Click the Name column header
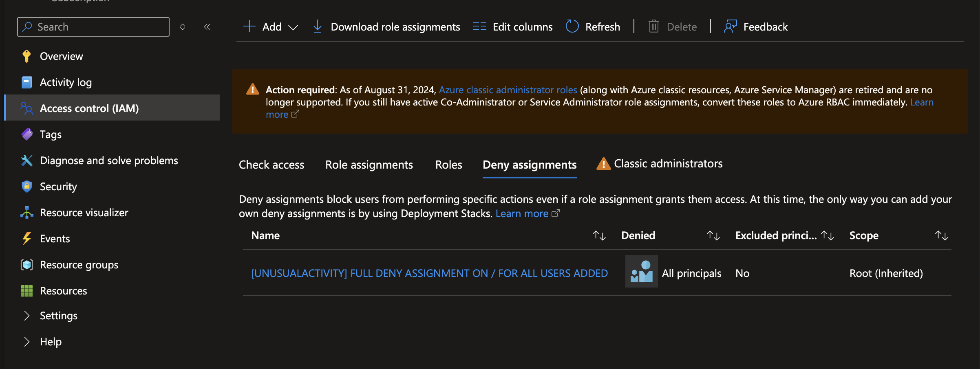The height and width of the screenshot is (369, 980). [x=265, y=235]
